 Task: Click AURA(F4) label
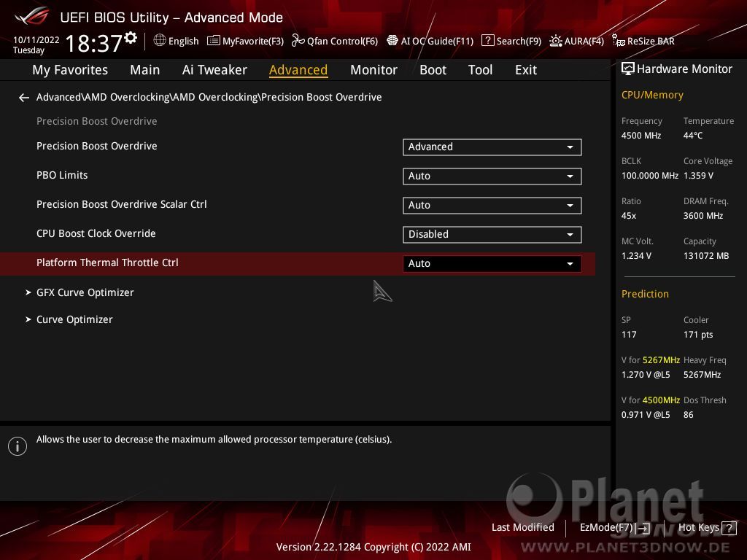point(584,42)
